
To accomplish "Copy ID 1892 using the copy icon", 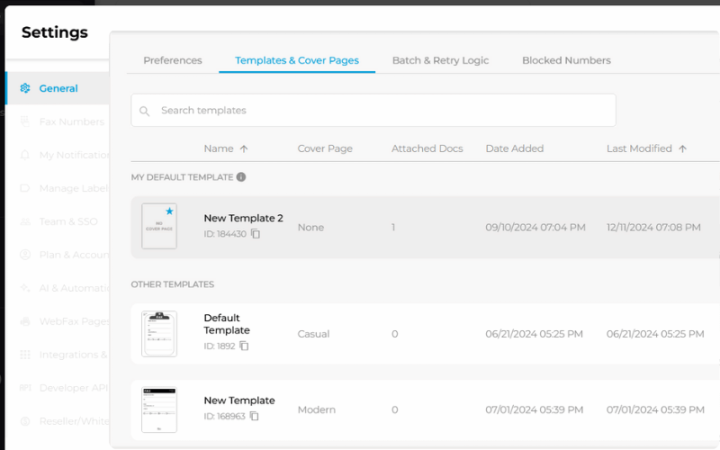I will point(244,346).
